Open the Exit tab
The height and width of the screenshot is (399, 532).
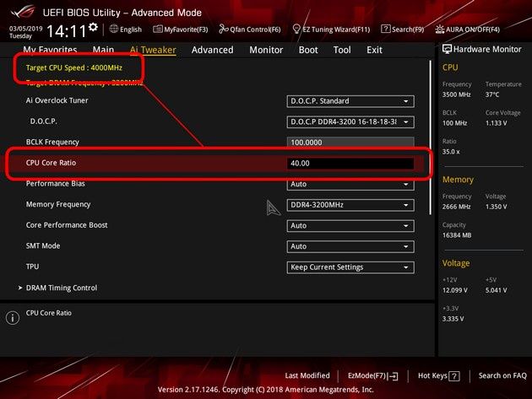[x=374, y=50]
